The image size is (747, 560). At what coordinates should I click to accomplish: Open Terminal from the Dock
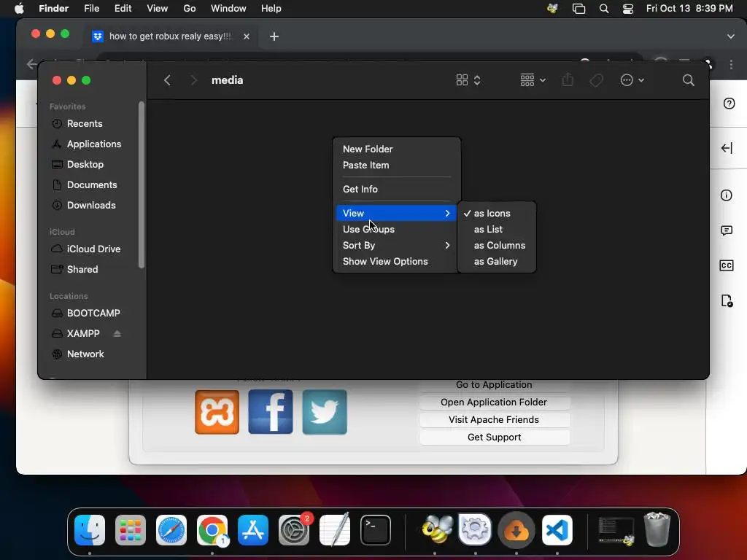click(376, 530)
